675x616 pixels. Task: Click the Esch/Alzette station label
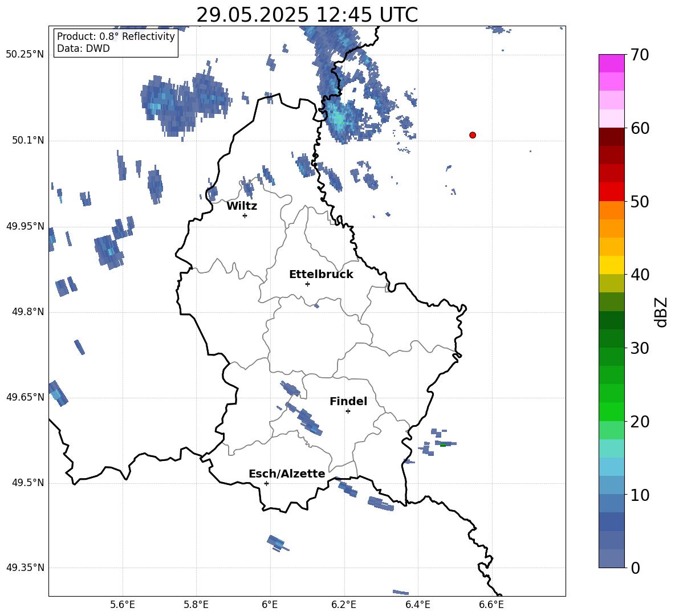[287, 474]
